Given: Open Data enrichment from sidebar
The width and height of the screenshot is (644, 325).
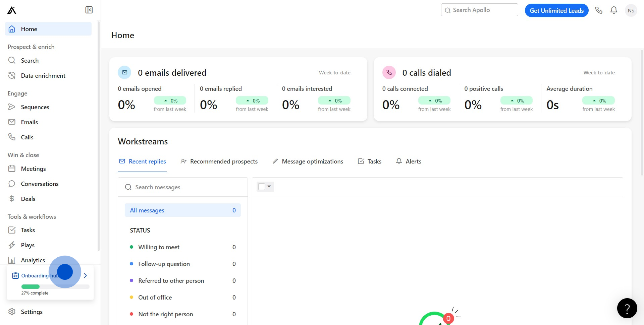Looking at the screenshot, I should [43, 76].
